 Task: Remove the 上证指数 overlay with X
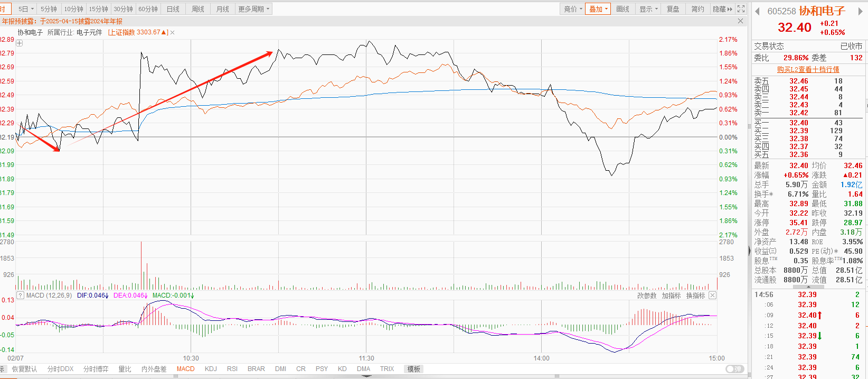coord(173,33)
